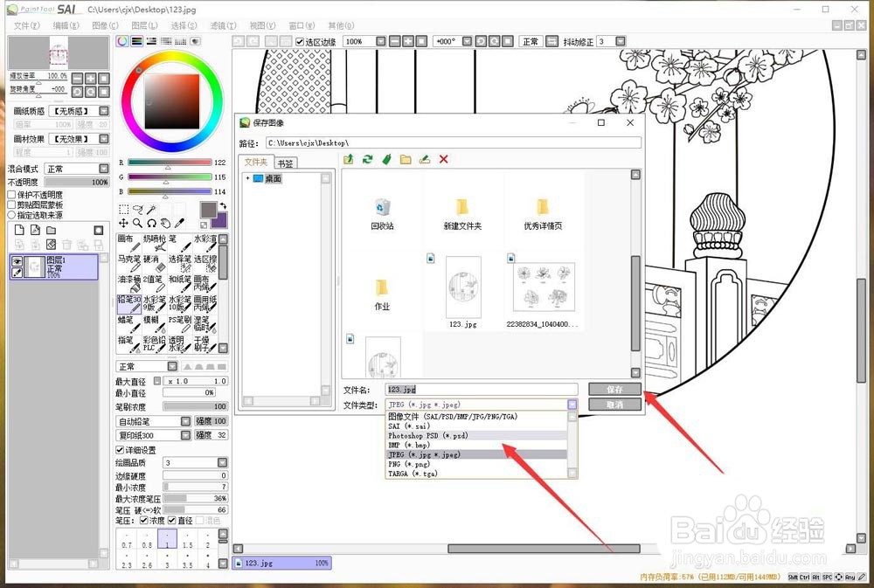
Task: Click the red delete X in save dialog
Action: [444, 159]
